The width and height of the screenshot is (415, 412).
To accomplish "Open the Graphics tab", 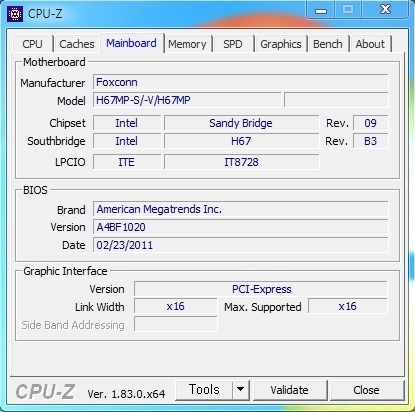I will 281,44.
